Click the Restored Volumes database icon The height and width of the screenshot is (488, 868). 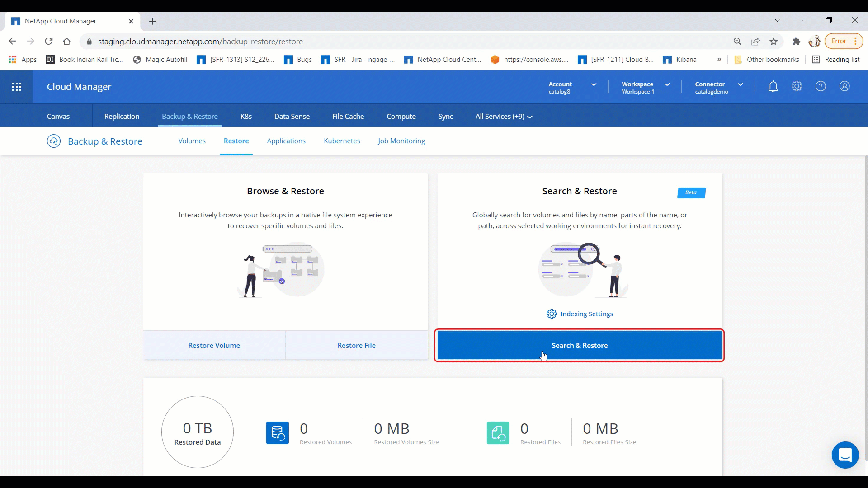coord(277,433)
